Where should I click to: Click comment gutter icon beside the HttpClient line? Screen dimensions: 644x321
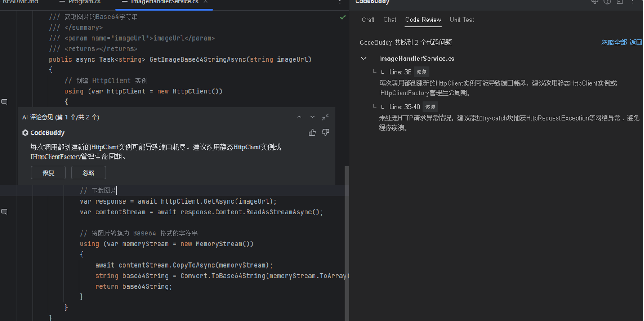pos(5,102)
